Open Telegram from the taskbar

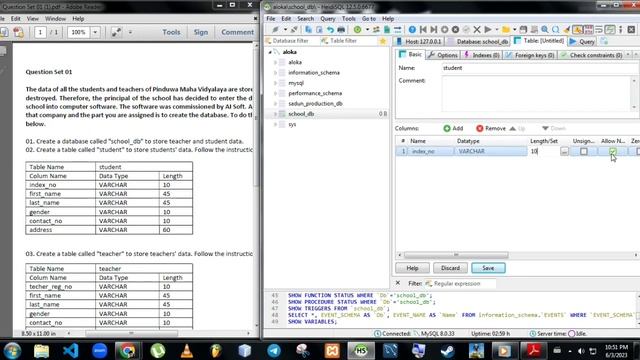pyautogui.click(x=274, y=351)
